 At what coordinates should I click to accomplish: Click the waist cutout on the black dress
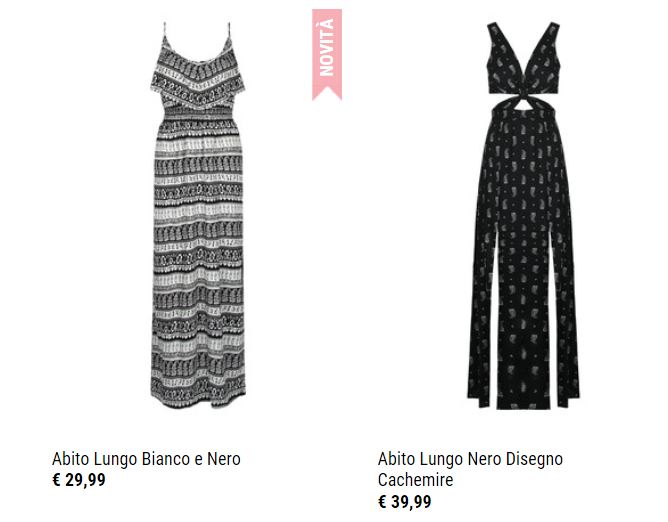524,102
